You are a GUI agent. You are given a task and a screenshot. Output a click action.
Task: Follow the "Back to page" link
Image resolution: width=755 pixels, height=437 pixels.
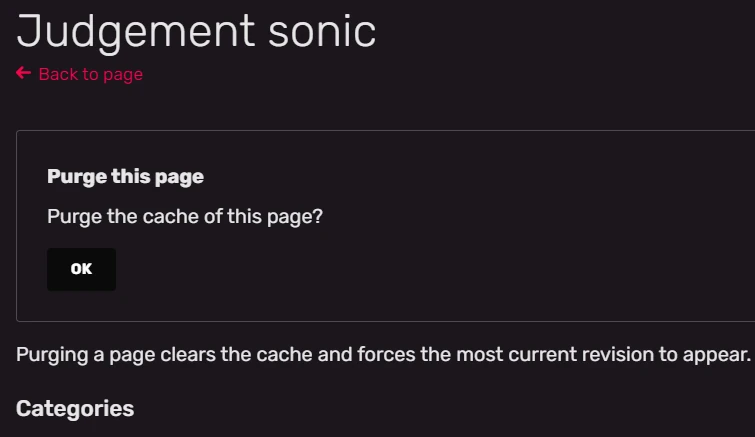[90, 75]
